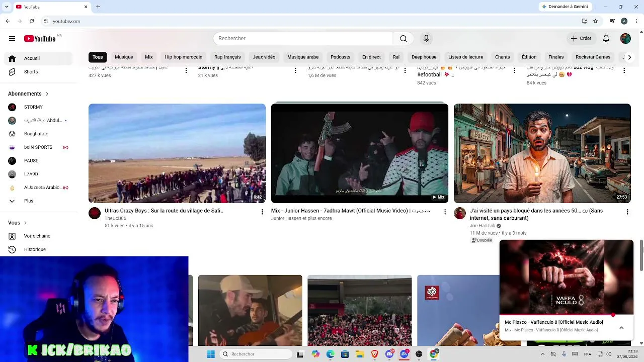
Task: Select the Hip-hop marocain chip
Action: (183, 57)
